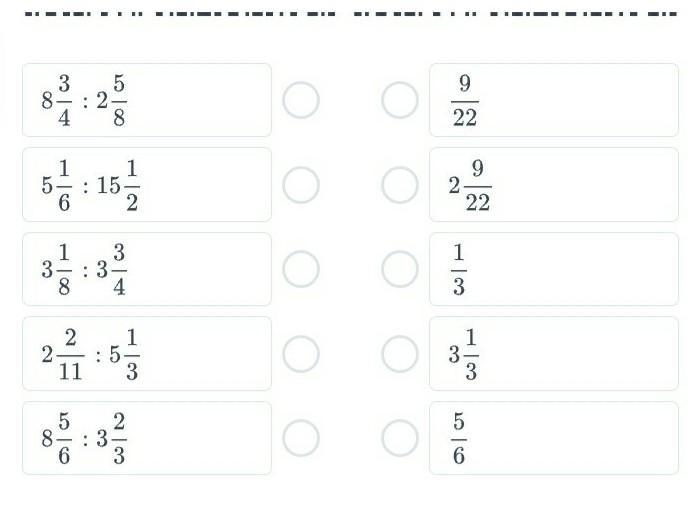Select the radio button next to 8 5/6 : 3 2/3
Image resolution: width=689 pixels, height=516 pixels.
[x=301, y=437]
